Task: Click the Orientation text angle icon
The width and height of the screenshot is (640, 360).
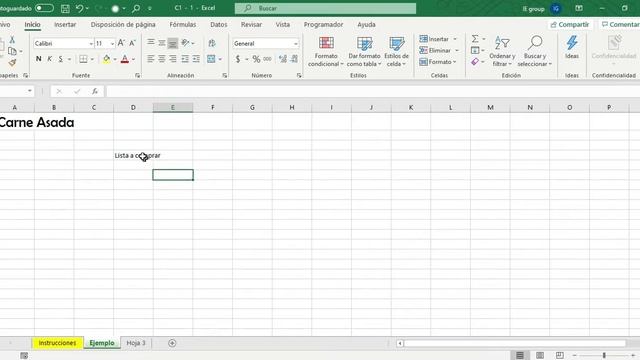Action: tap(185, 42)
